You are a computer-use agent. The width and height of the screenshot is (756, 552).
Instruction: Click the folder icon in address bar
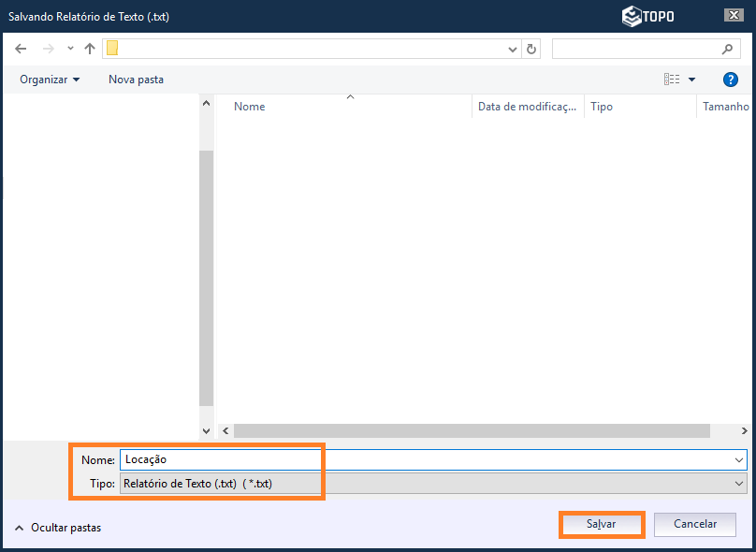pyautogui.click(x=112, y=49)
